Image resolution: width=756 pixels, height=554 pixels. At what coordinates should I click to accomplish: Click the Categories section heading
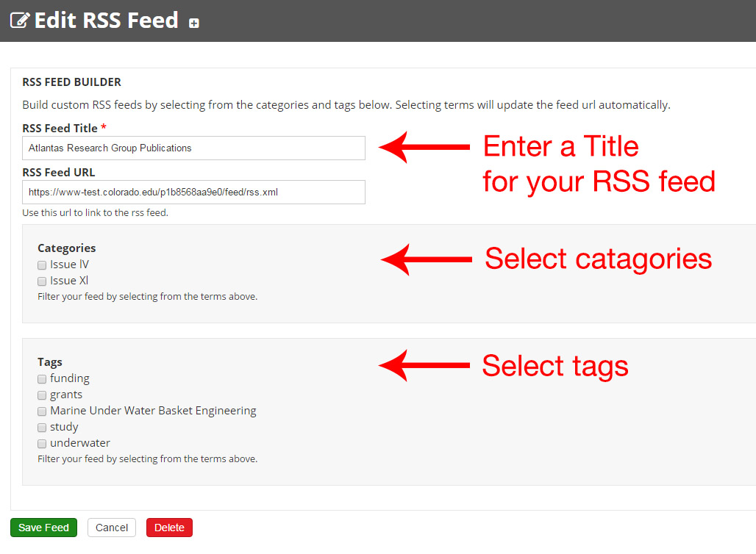[66, 248]
